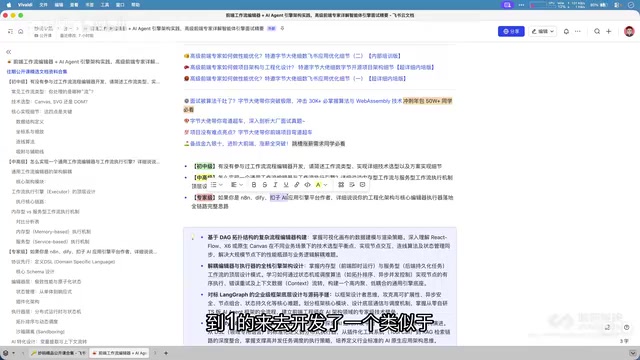Open link 字节大佬带你弯道超车
The height and width of the screenshot is (360, 640).
point(247,121)
